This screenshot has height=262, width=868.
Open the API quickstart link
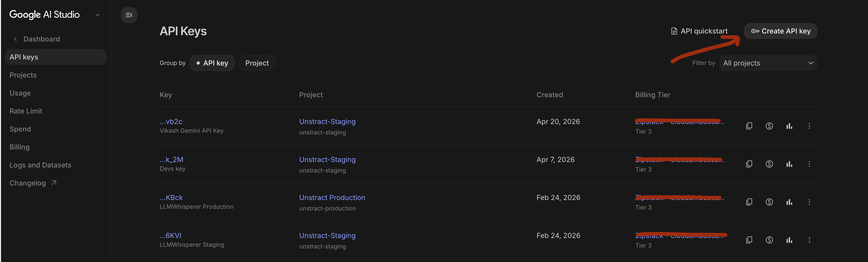[699, 31]
